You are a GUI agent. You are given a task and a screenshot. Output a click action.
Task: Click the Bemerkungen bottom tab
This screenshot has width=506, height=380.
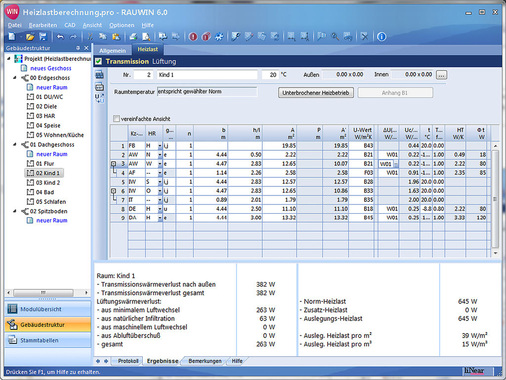pos(205,361)
